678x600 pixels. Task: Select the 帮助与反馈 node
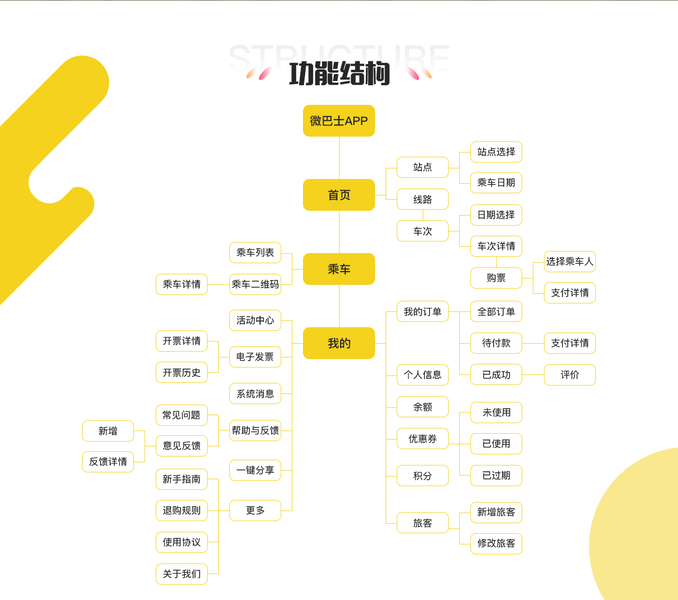coord(255,430)
